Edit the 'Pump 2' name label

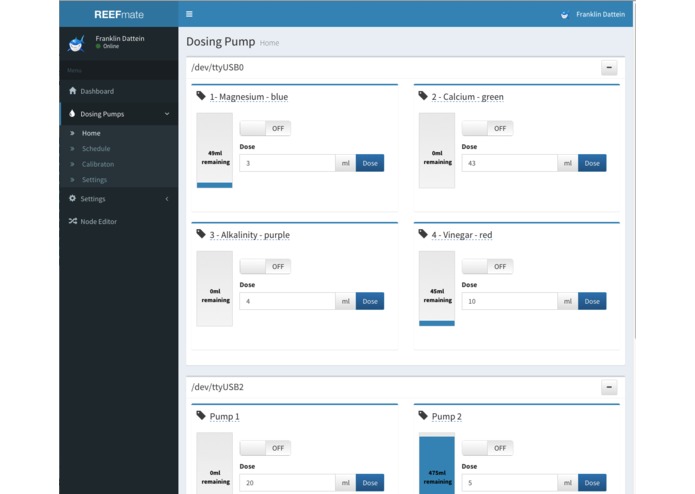pos(447,416)
